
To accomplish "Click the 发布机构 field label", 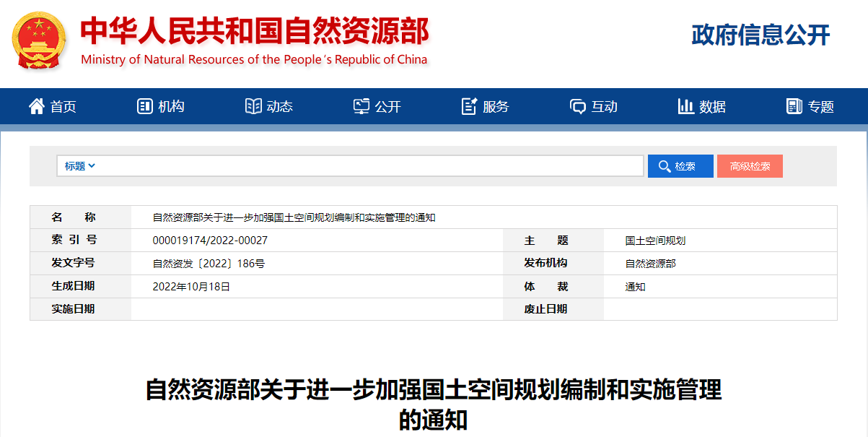I will pos(545,263).
